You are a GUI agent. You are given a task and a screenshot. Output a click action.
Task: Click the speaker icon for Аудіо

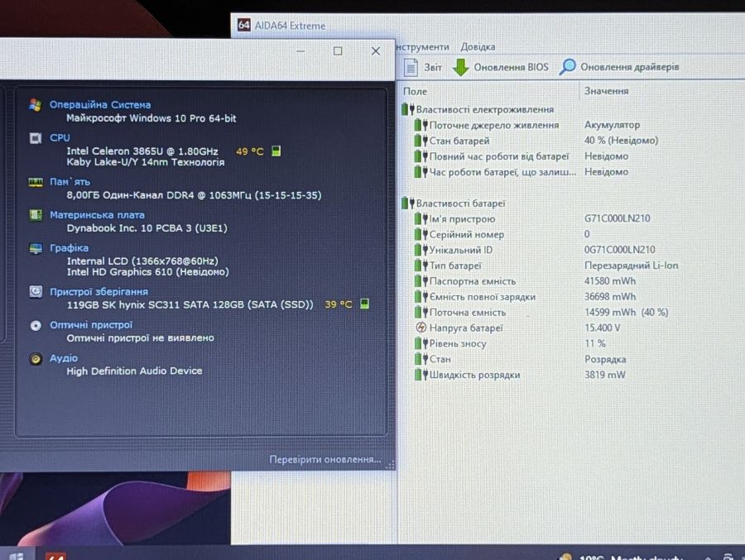(x=36, y=359)
